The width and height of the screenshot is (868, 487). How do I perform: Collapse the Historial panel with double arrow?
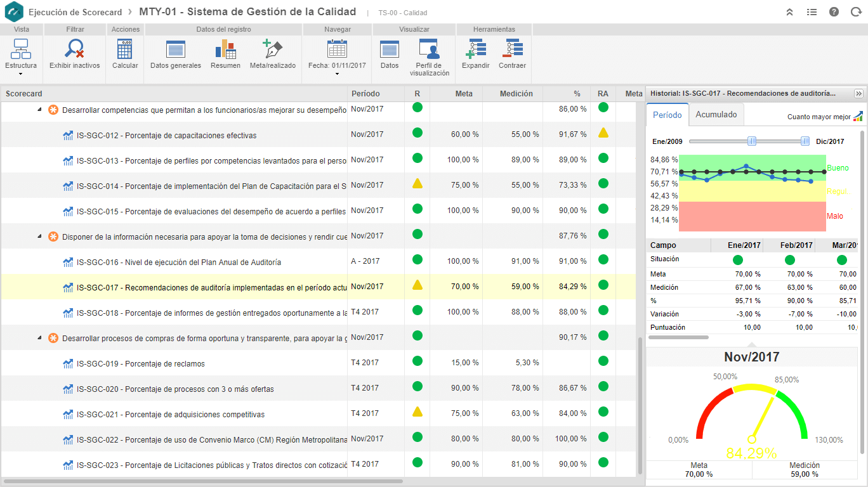pos(858,93)
